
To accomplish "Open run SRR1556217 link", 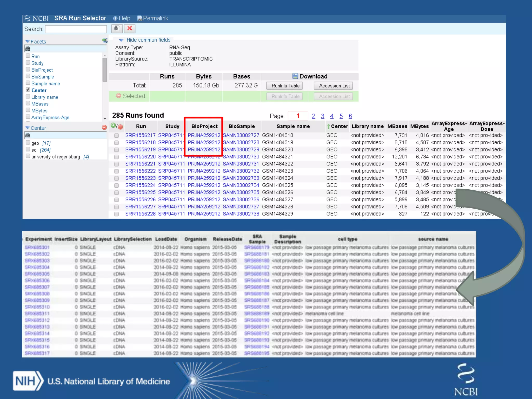I will tap(140, 135).
